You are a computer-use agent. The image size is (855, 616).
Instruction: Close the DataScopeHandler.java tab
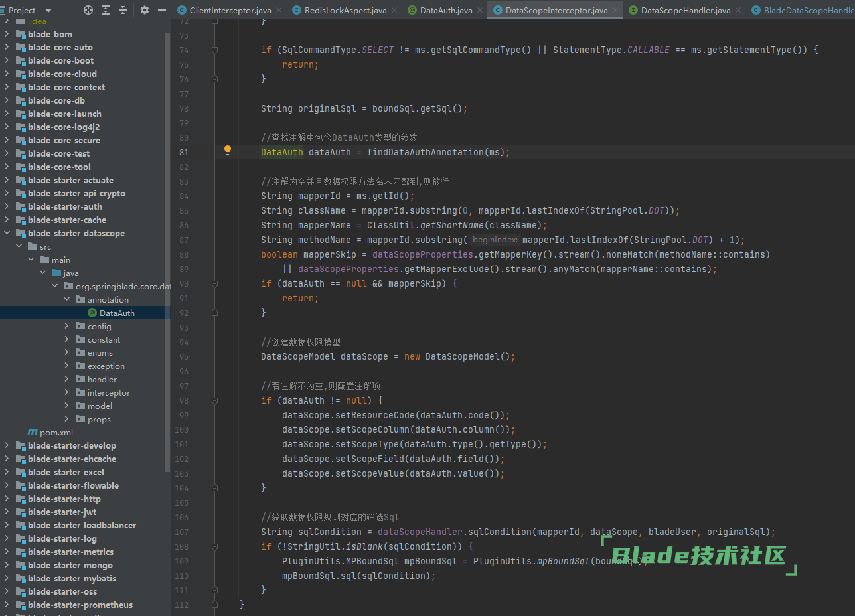coord(737,10)
